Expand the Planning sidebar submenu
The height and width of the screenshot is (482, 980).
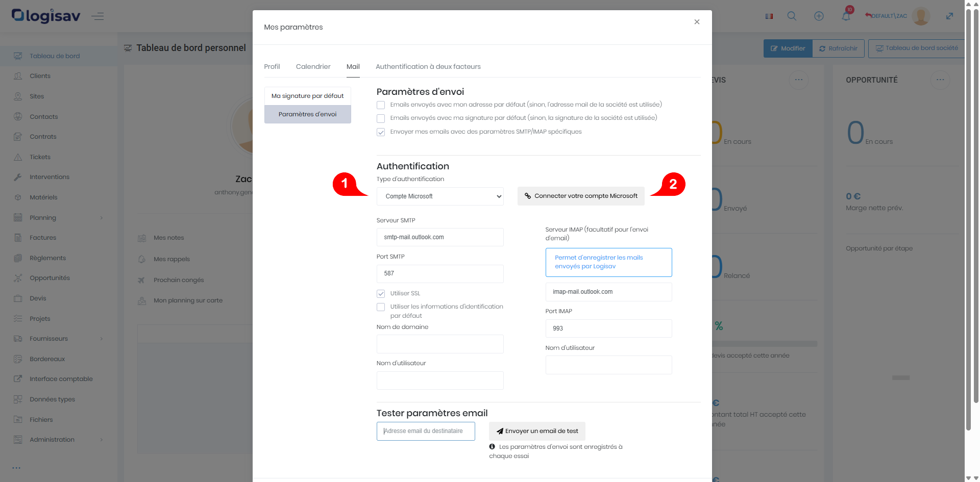(x=101, y=218)
